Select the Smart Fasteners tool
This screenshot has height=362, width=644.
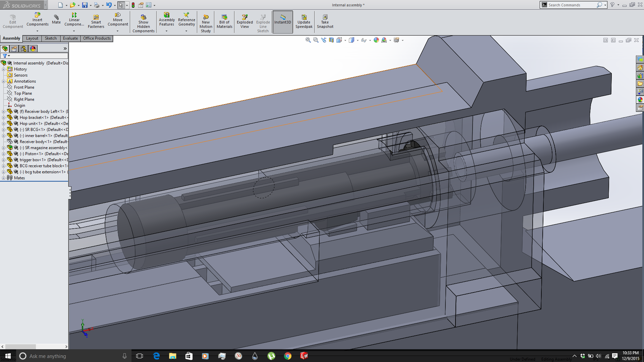pos(96,21)
